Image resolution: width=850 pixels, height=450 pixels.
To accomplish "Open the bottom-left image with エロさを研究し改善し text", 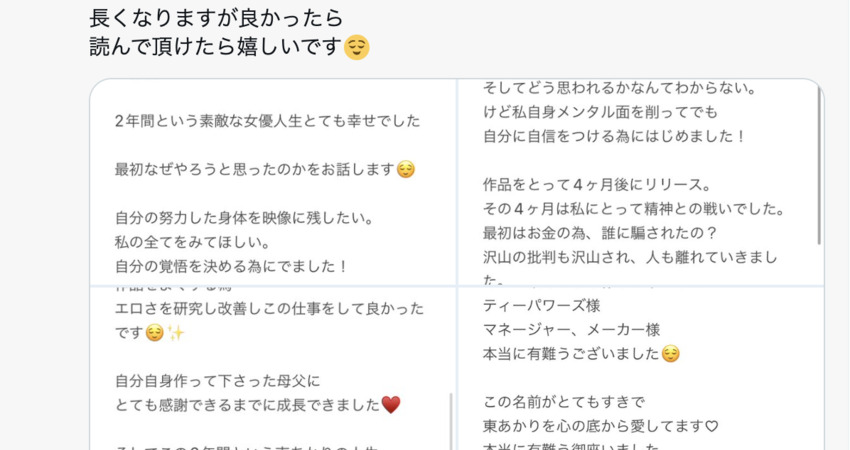I will click(x=273, y=368).
